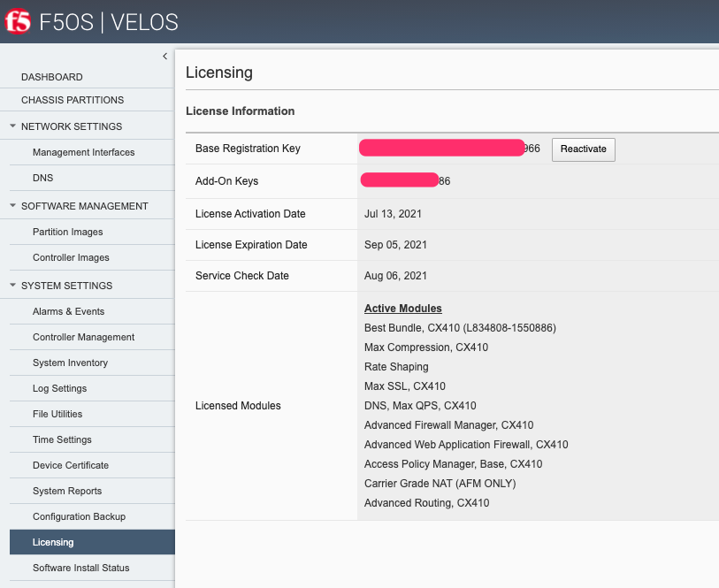Click the Sep 05, 2021 value
The height and width of the screenshot is (588, 719).
(395, 245)
